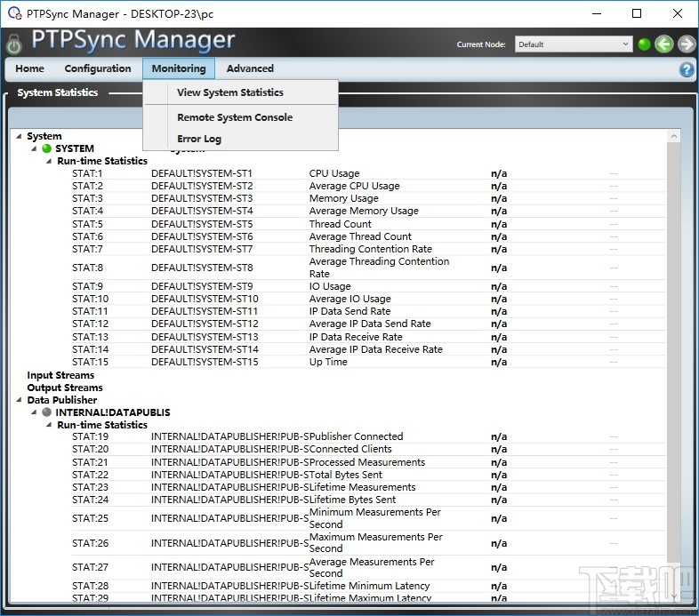Open the Home menu
The height and width of the screenshot is (616, 699).
pos(30,68)
